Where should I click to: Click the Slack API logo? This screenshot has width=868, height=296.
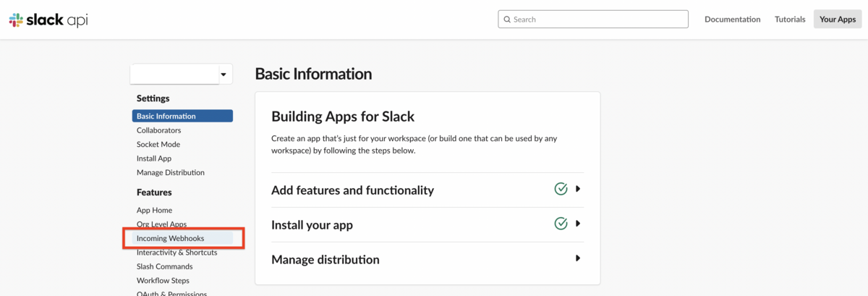pyautogui.click(x=48, y=20)
